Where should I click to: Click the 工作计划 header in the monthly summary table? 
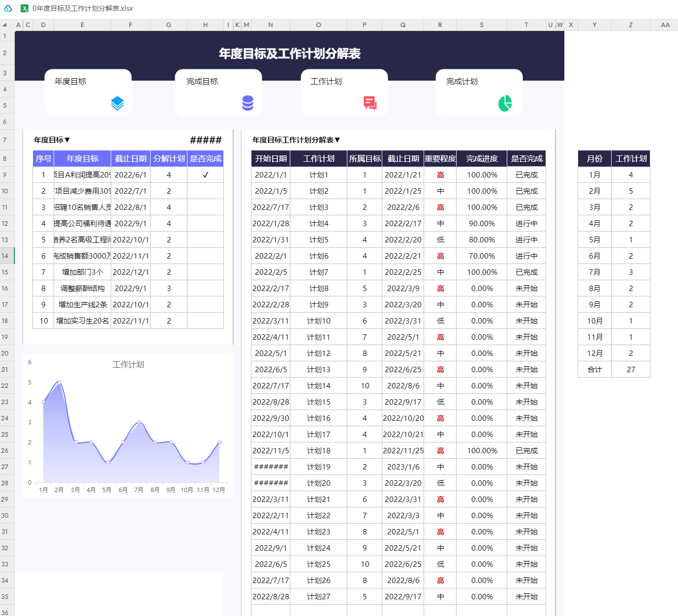coord(631,159)
